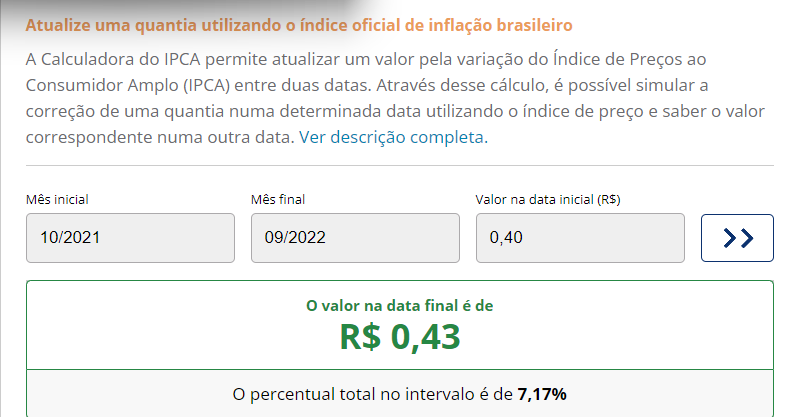This screenshot has height=417, width=793.
Task: Click the value field containing 0,40
Action: (580, 238)
